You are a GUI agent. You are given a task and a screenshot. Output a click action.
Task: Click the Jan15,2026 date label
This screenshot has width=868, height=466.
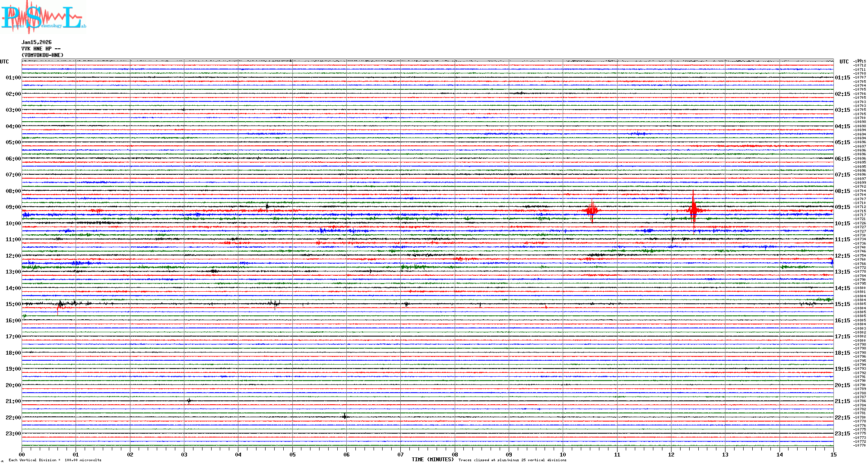36,42
